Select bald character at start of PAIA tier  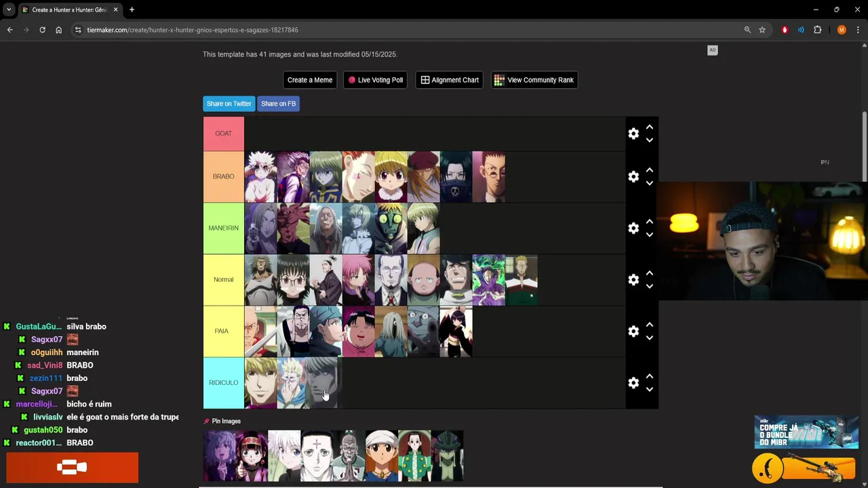261,331
